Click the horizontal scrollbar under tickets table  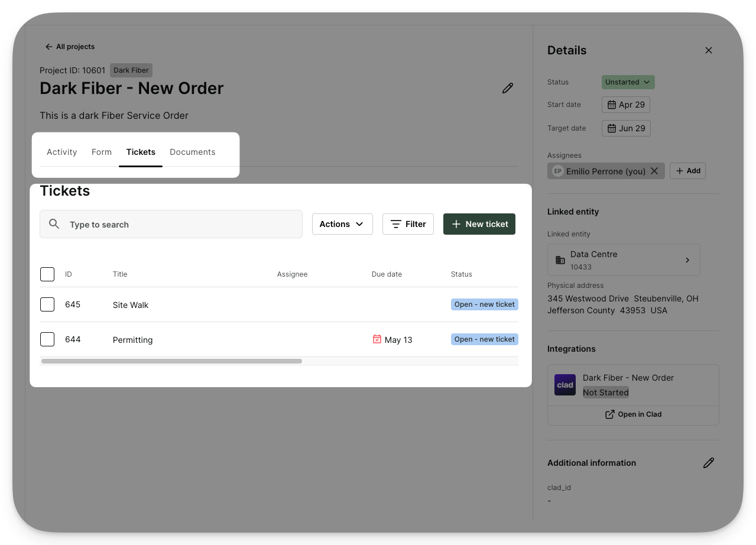click(171, 361)
